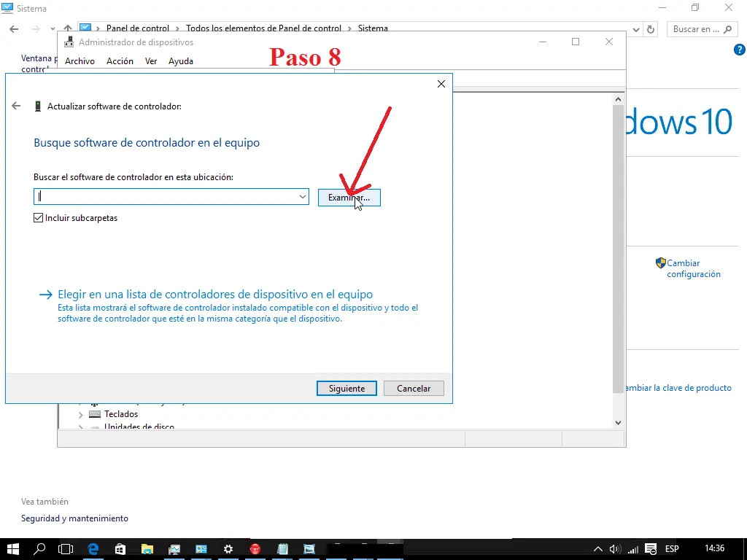Open the Acción menu in Administrador de dispositivos
Screen dimensions: 747x560
[x=120, y=61]
